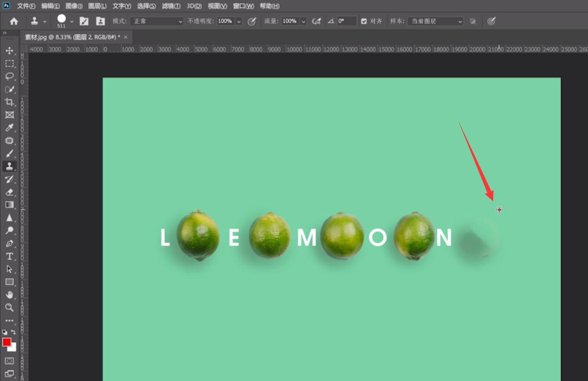Open the 流量 flow slider arrow
The height and width of the screenshot is (381, 588).
pos(303,21)
